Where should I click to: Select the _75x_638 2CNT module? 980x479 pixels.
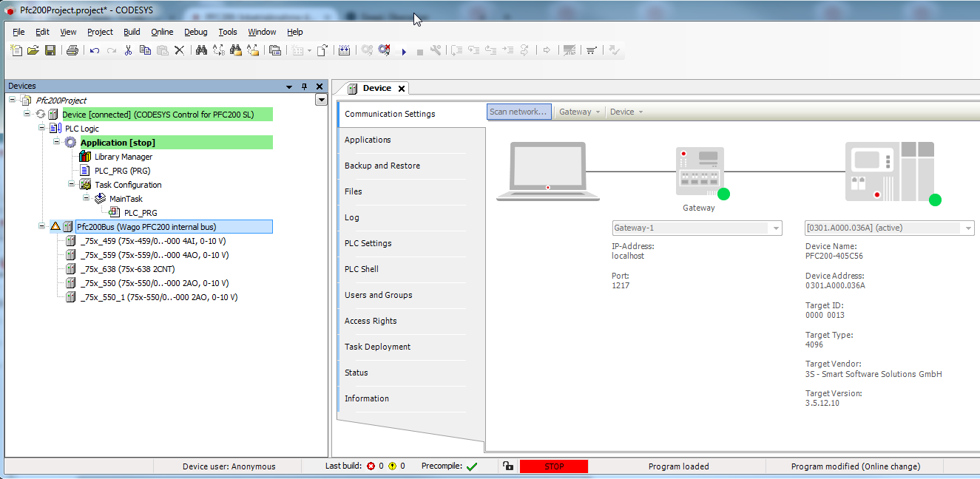127,269
